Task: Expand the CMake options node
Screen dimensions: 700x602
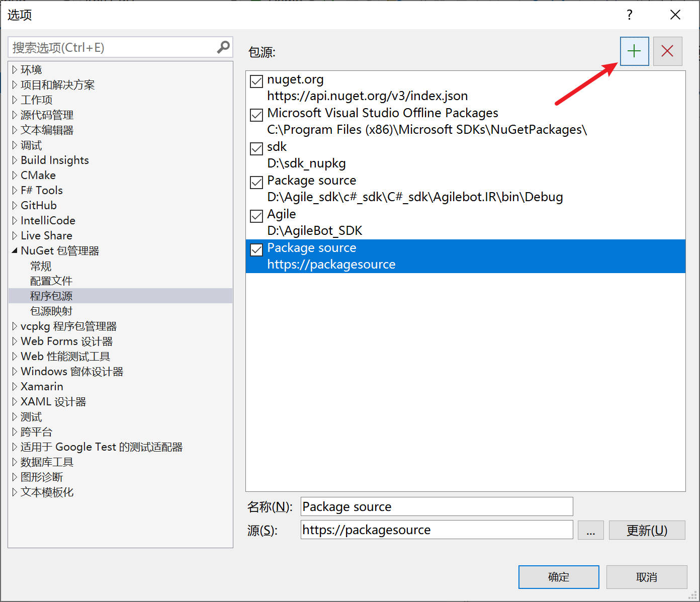Action: pos(15,176)
